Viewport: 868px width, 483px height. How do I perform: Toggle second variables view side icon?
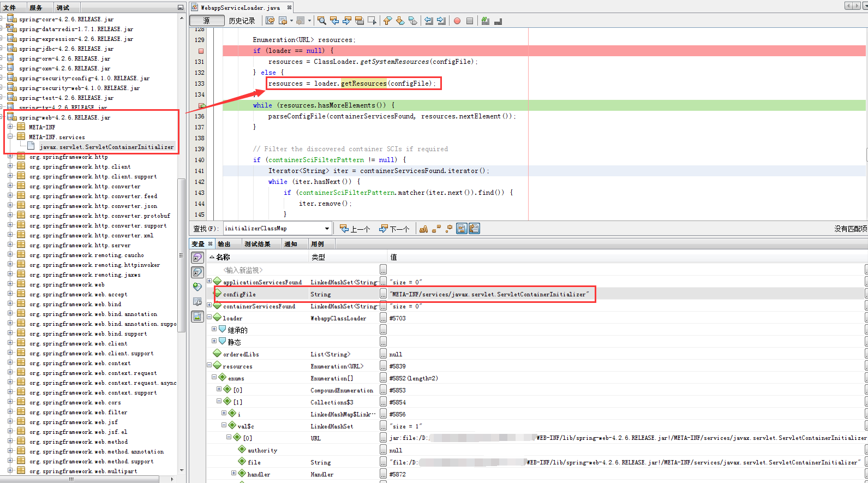tap(197, 272)
